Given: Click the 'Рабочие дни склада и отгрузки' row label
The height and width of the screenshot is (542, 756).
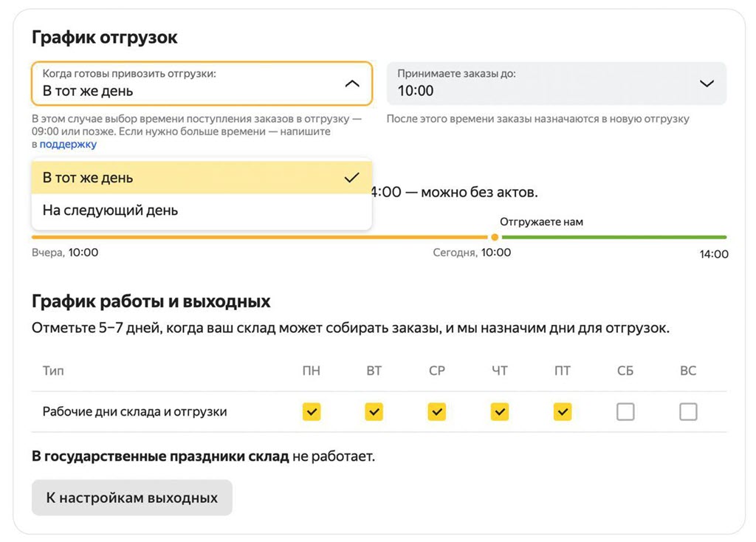Looking at the screenshot, I should point(134,412).
